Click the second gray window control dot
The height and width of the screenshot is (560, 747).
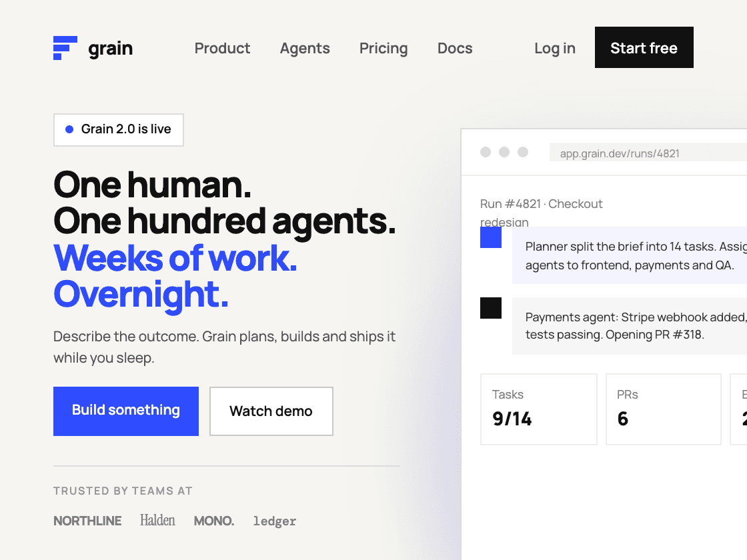(x=504, y=152)
